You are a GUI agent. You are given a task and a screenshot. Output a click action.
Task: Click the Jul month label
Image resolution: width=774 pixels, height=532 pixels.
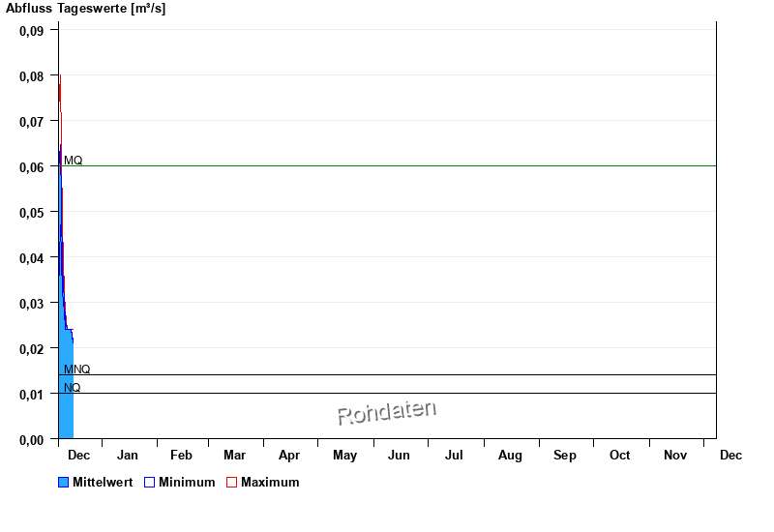point(454,455)
